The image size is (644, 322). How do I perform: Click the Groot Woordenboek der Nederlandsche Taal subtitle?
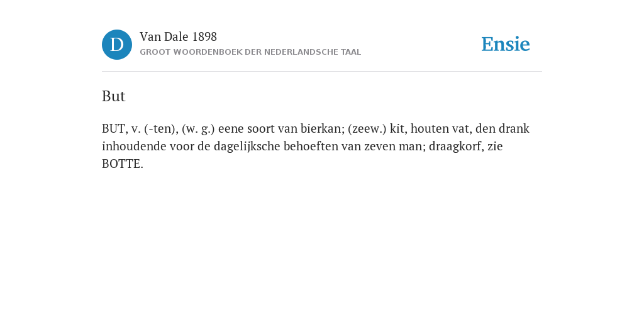250,52
